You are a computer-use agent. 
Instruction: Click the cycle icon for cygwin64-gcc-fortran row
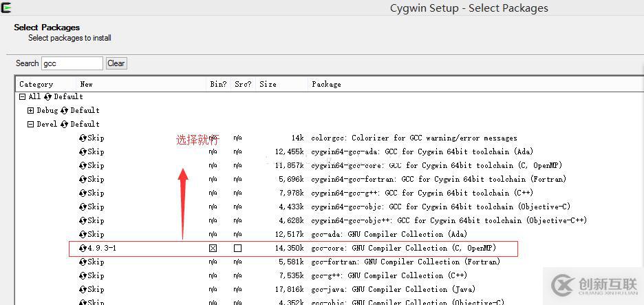click(83, 179)
